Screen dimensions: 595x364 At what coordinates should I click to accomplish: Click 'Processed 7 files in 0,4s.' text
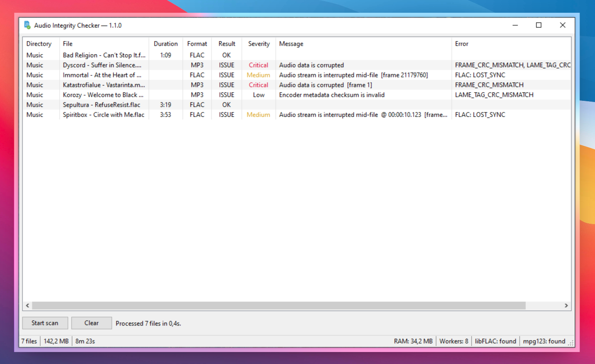[148, 323]
